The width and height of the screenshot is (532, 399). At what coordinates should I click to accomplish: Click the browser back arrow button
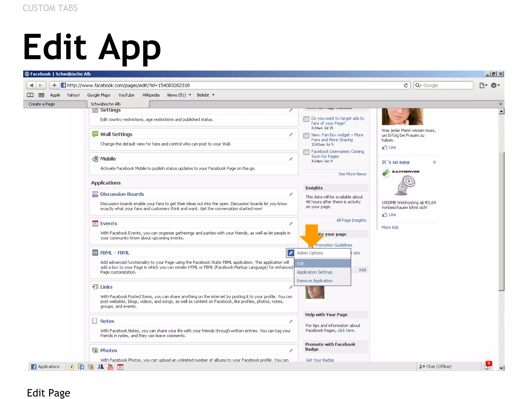point(31,85)
